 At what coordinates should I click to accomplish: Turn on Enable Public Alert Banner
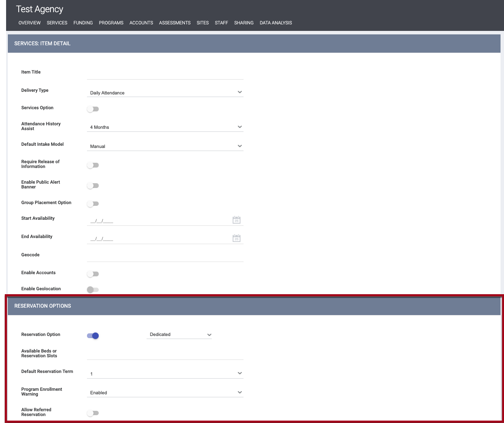tap(93, 185)
